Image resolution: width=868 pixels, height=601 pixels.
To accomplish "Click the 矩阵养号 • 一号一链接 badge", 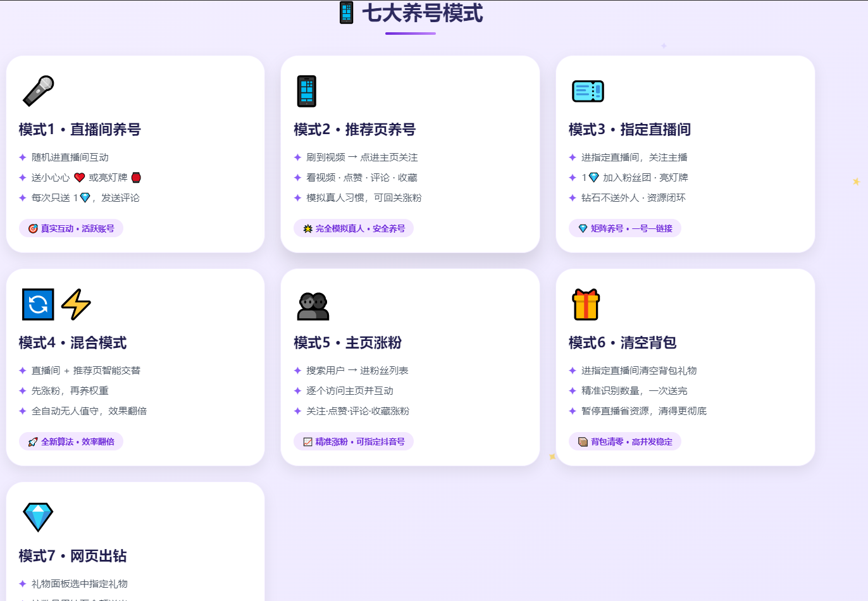I will coord(625,228).
